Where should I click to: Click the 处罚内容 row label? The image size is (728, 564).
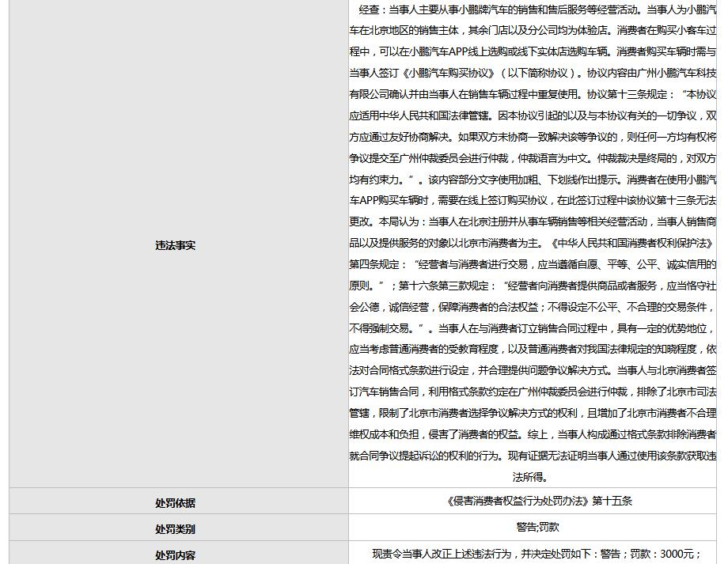tap(175, 555)
